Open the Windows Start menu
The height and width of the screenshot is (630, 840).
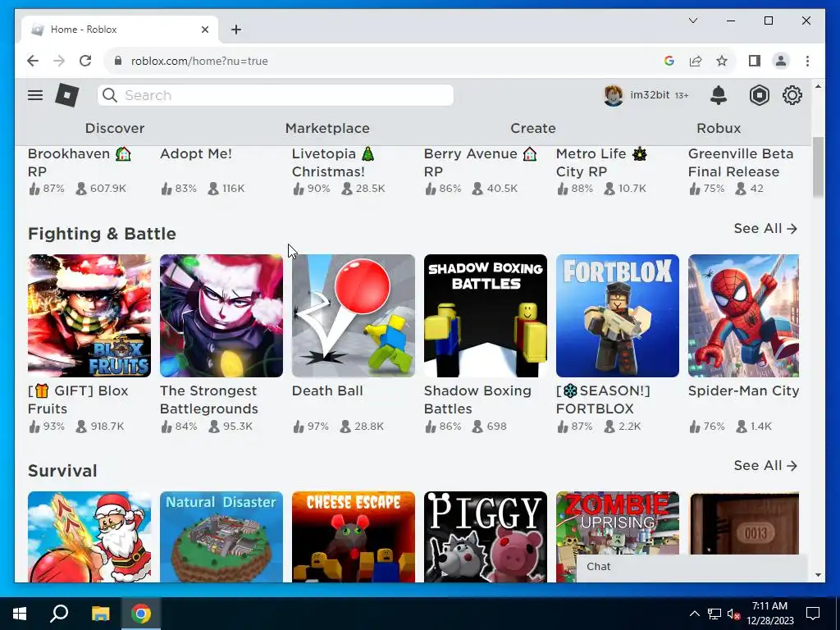tap(20, 614)
